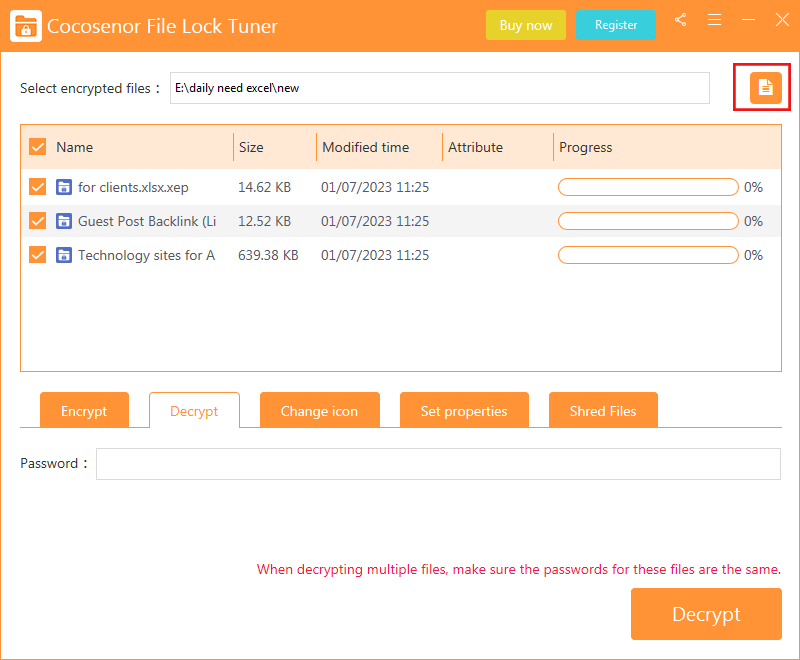Click the Password input field
Viewport: 800px width, 660px height.
(438, 464)
